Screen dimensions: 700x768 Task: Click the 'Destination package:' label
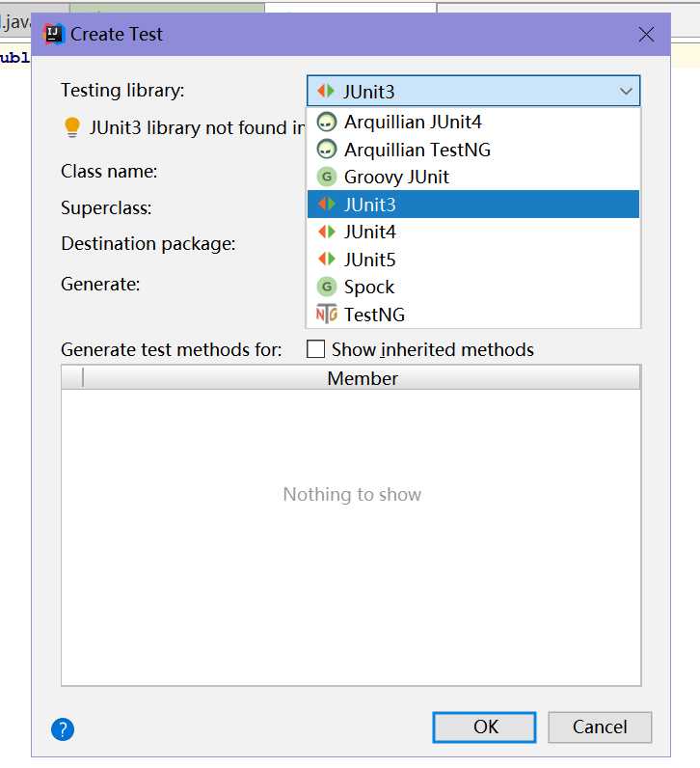(148, 244)
